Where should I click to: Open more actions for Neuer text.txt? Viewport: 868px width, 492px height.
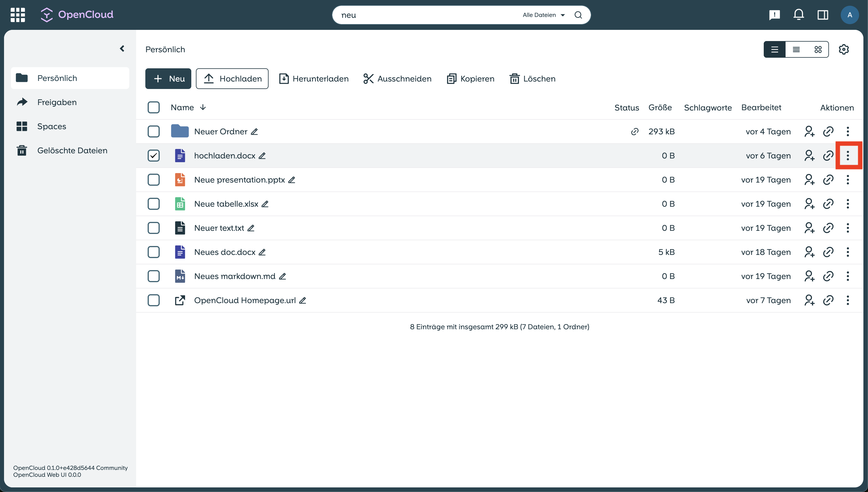pyautogui.click(x=847, y=228)
